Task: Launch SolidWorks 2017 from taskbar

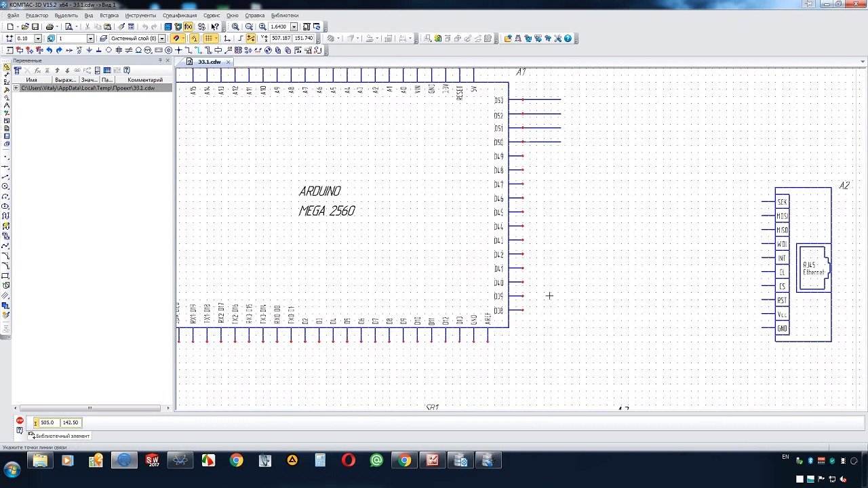Action: coord(152,461)
